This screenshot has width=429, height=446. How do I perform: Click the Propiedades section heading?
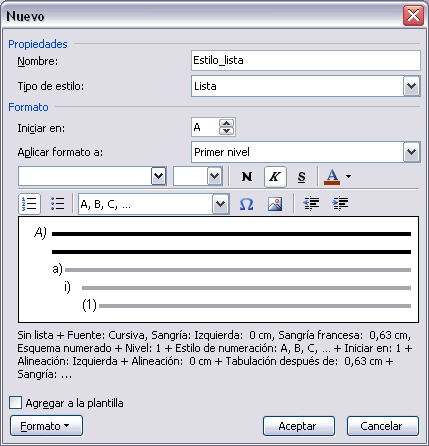click(38, 44)
